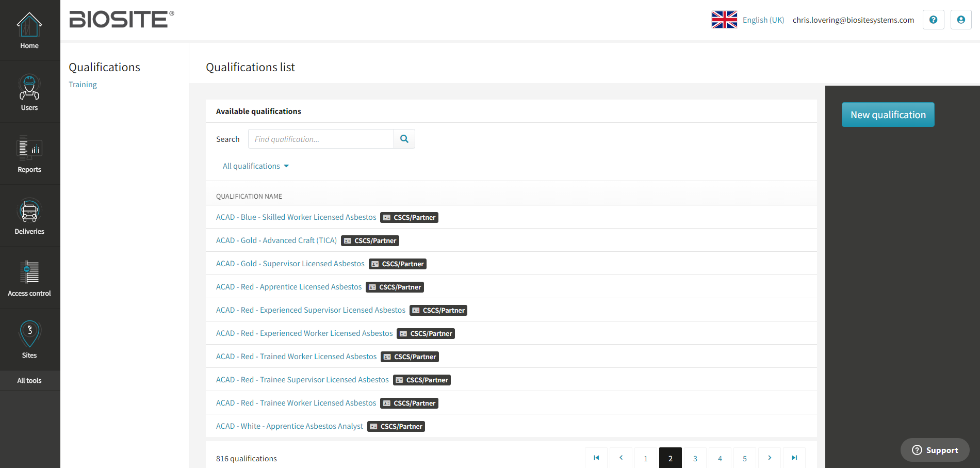Jump to first page of qualifications
This screenshot has height=468, width=980.
point(596,458)
